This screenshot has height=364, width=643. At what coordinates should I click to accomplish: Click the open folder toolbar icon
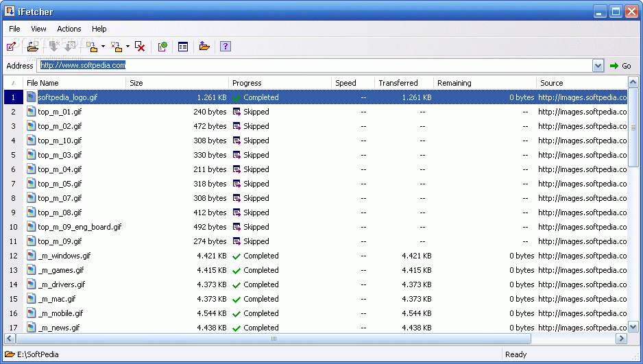tap(33, 47)
